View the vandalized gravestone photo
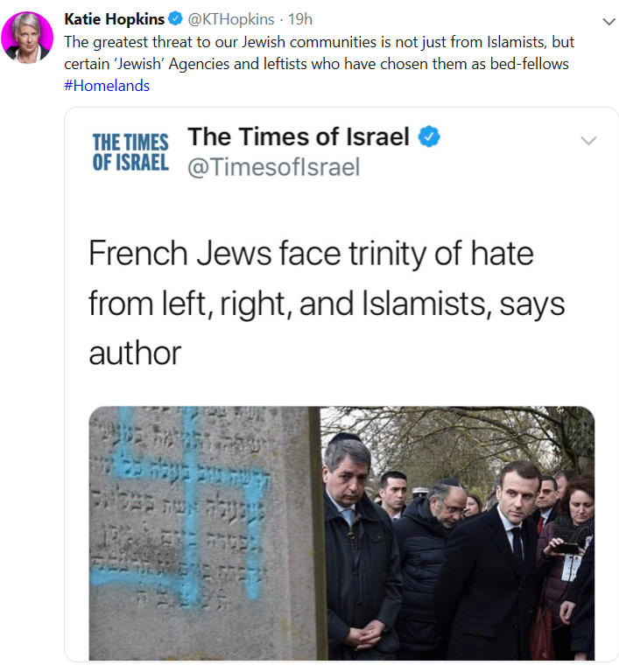Viewport: 619px width, 672px height. [x=205, y=533]
